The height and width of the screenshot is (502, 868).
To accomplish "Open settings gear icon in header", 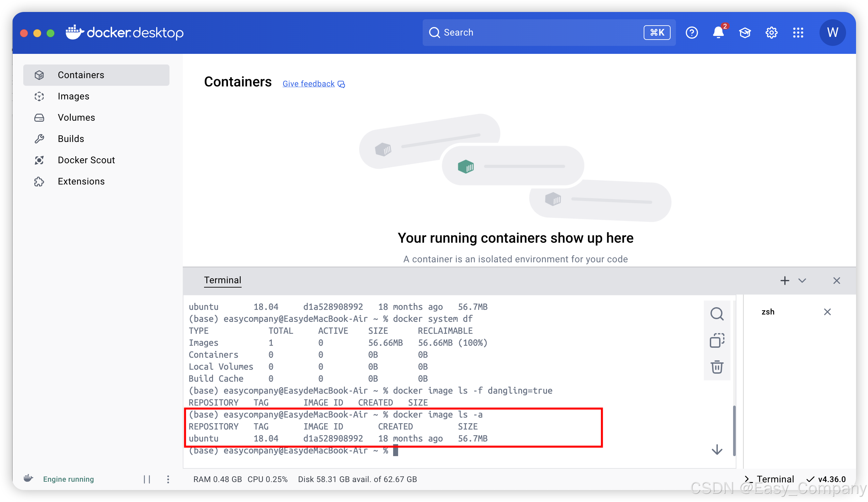I will click(x=771, y=33).
